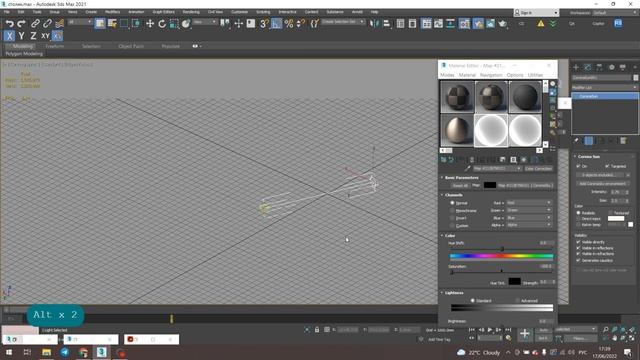Screen dimensions: 640x360
Task: Open the Alpha channel source dropdown
Action: coord(529,225)
